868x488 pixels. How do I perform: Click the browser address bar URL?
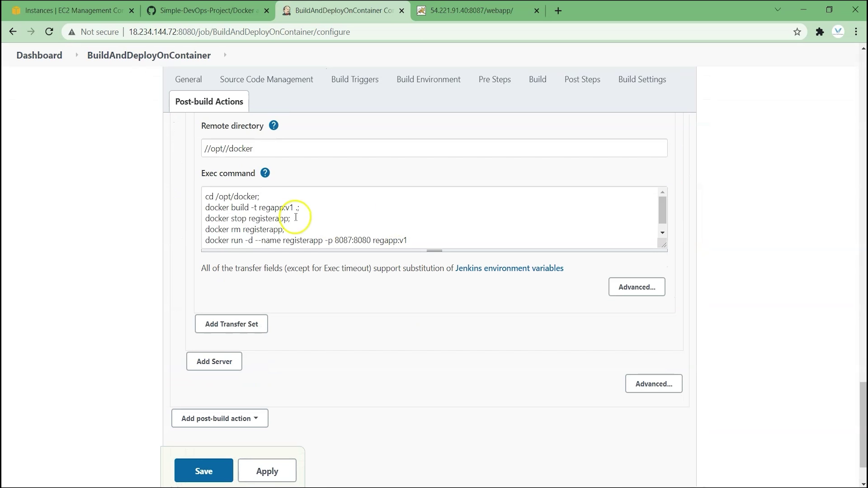pyautogui.click(x=239, y=32)
